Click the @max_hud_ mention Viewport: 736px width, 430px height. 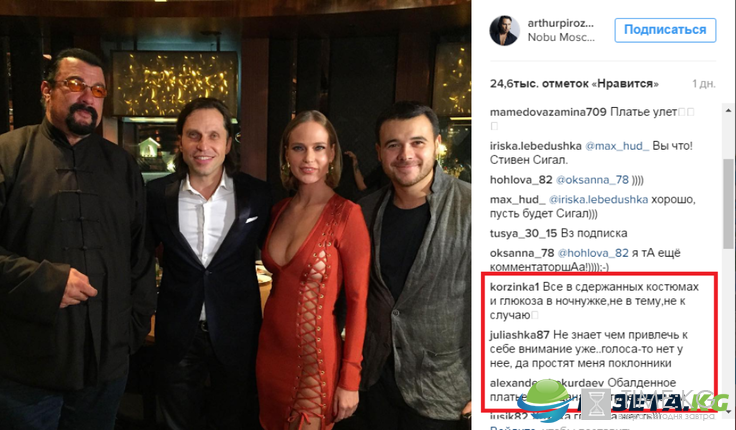tap(617, 146)
